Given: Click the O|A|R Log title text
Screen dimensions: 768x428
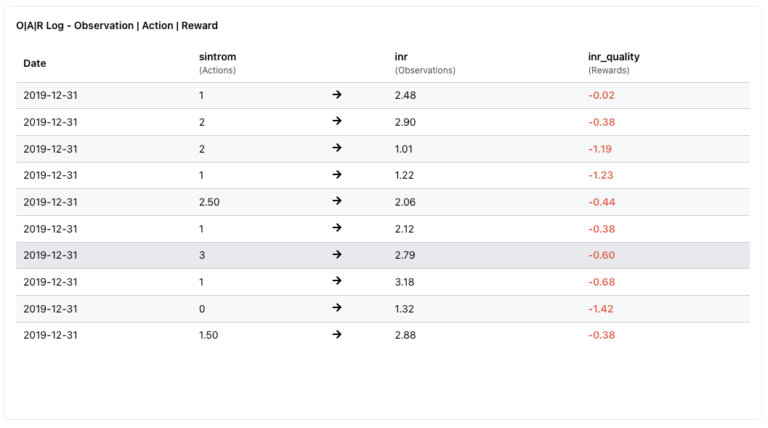Looking at the screenshot, I should [x=116, y=25].
